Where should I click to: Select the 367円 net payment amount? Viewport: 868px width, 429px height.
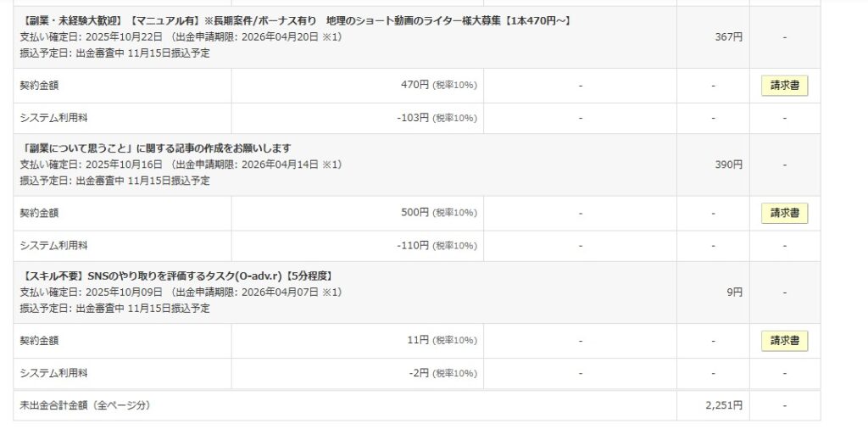click(x=728, y=37)
